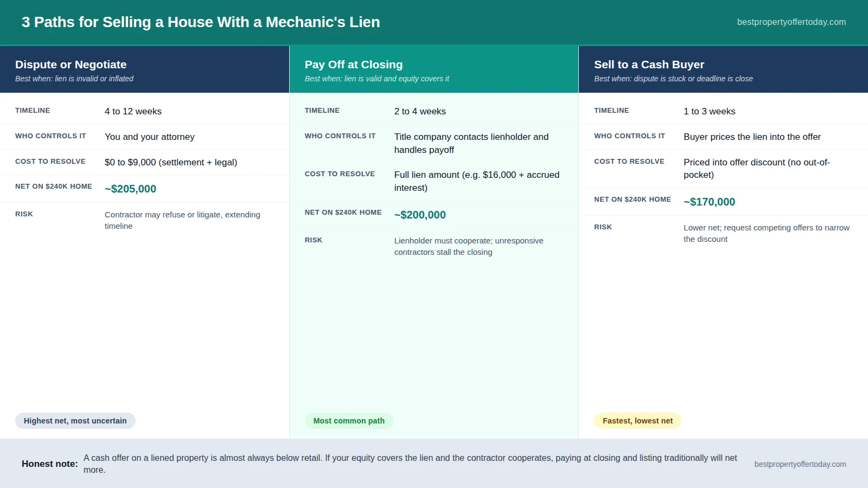The width and height of the screenshot is (868, 488).
Task: Click the RISK label in Pay Off column
Action: coord(314,240)
